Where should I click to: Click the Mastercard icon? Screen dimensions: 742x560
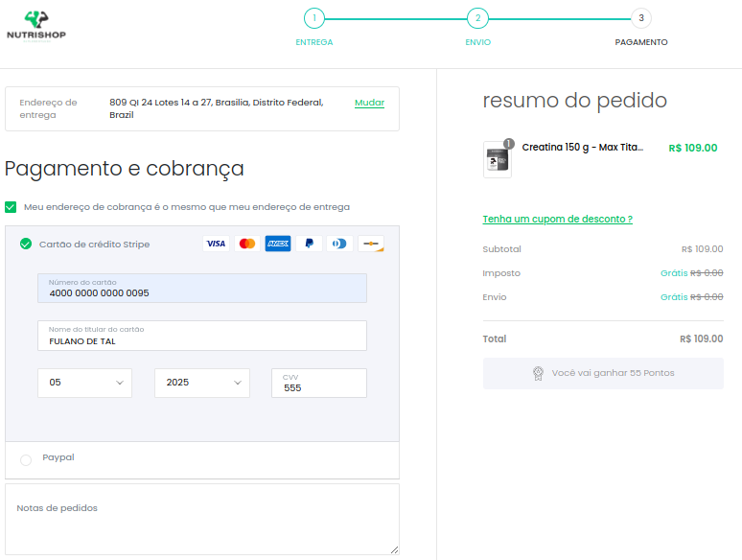click(x=247, y=244)
